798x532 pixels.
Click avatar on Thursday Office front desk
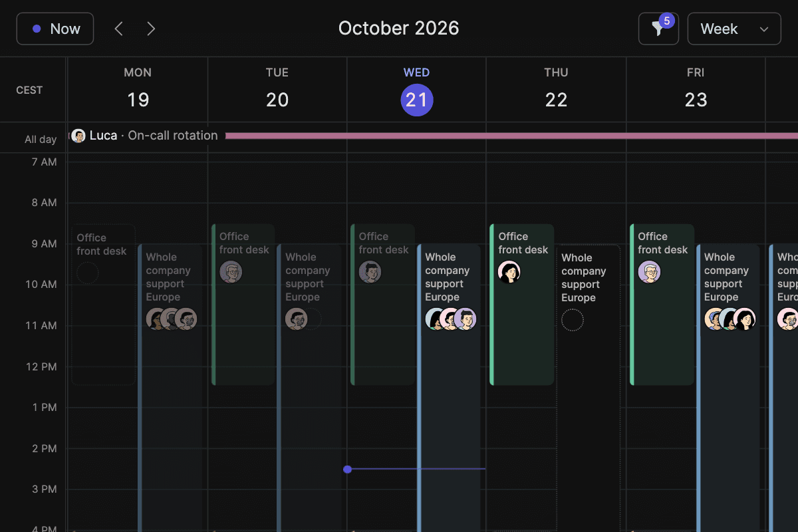[509, 271]
